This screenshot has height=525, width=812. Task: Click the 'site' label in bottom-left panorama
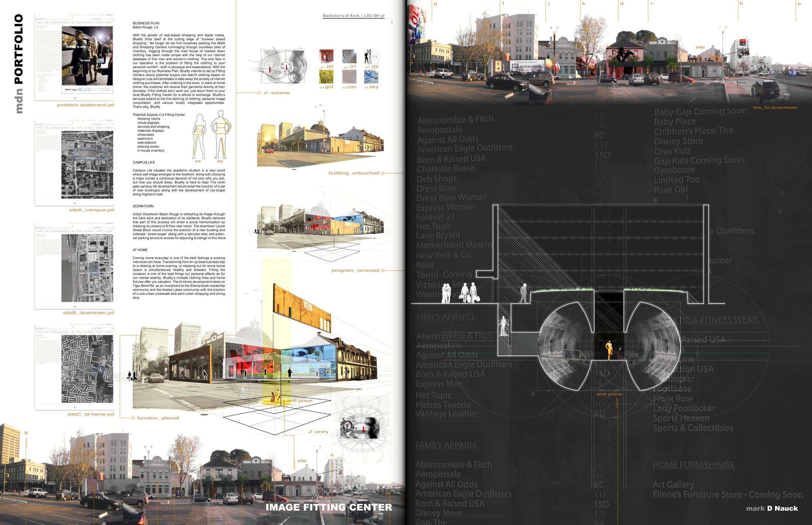[302, 461]
